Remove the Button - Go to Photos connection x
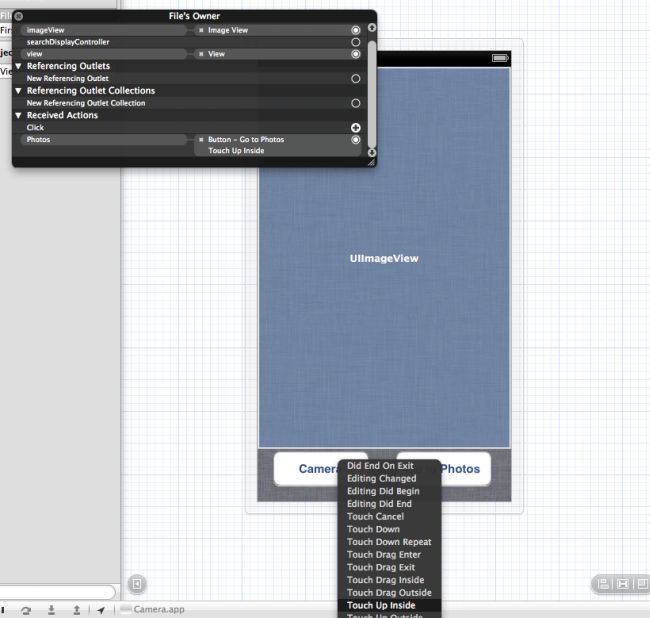The width and height of the screenshot is (650, 618). pos(201,140)
